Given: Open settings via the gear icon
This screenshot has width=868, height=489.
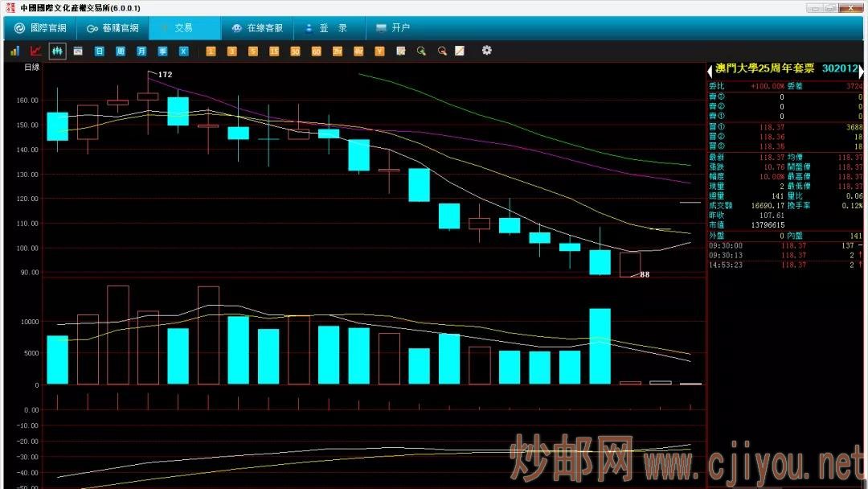Looking at the screenshot, I should tap(486, 51).
